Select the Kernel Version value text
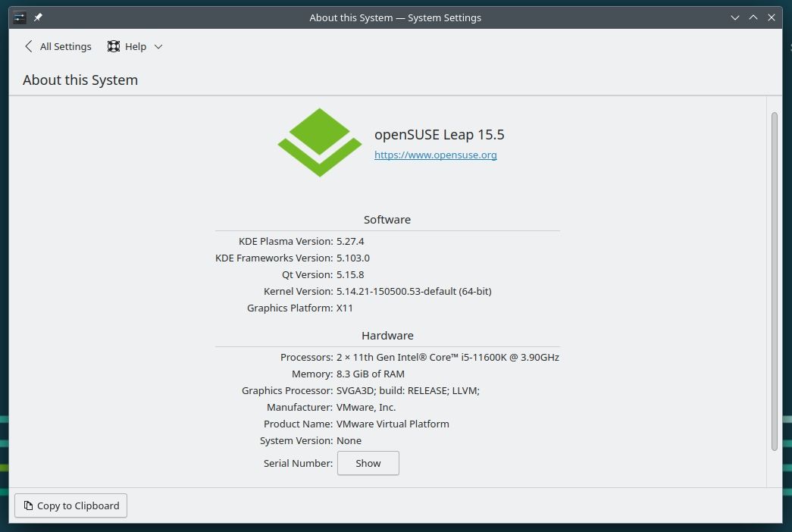The image size is (792, 532). (414, 292)
